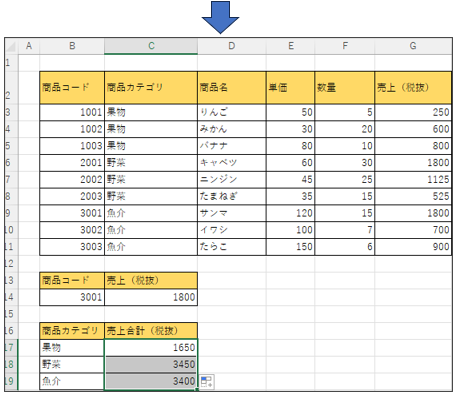Viewport: 457px width, 393px height.
Task: Click the 売上合計（税抜）header cell
Action: 151,331
